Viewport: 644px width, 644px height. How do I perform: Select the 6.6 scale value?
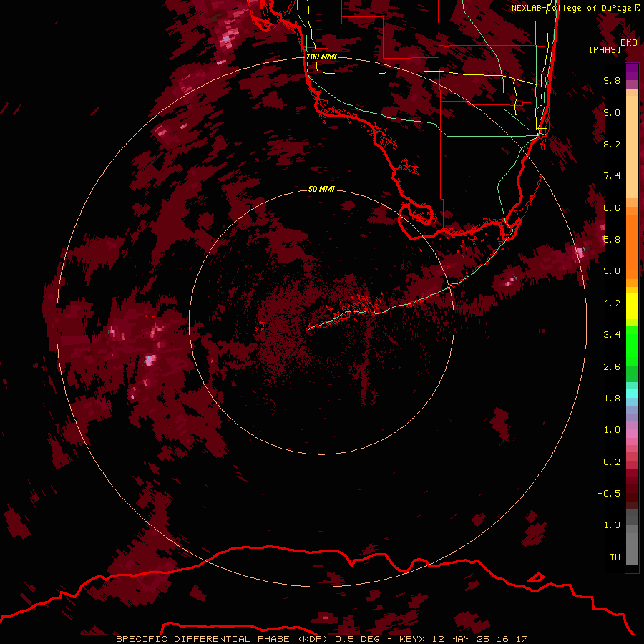point(612,208)
